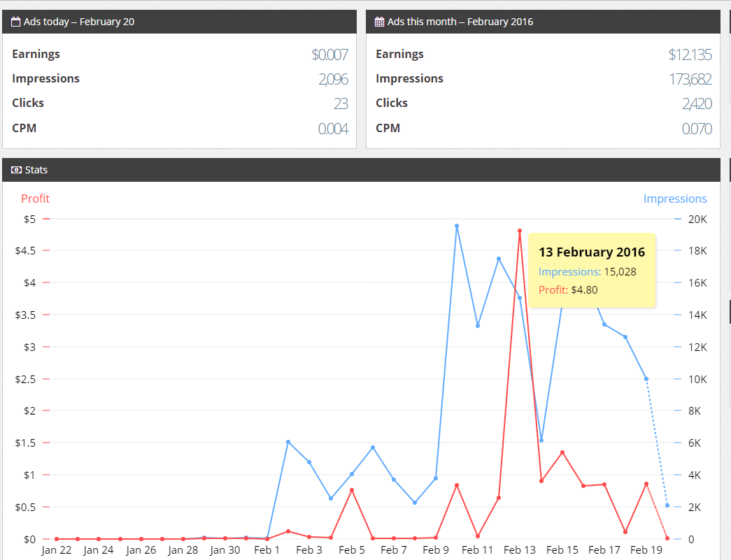Click the Ads today – February 20 header
Viewport: 731px width, 560px height.
click(79, 22)
